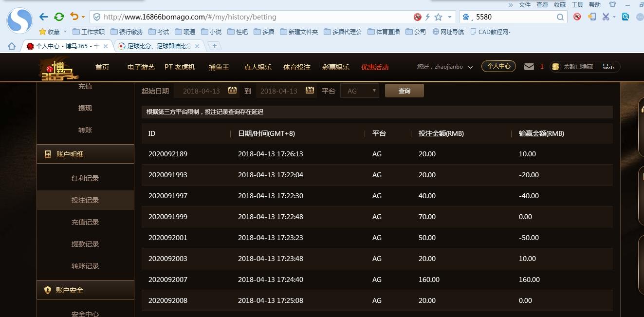Expand the zhaojianbo user menu chevron
The width and height of the screenshot is (644, 317).
(x=470, y=67)
